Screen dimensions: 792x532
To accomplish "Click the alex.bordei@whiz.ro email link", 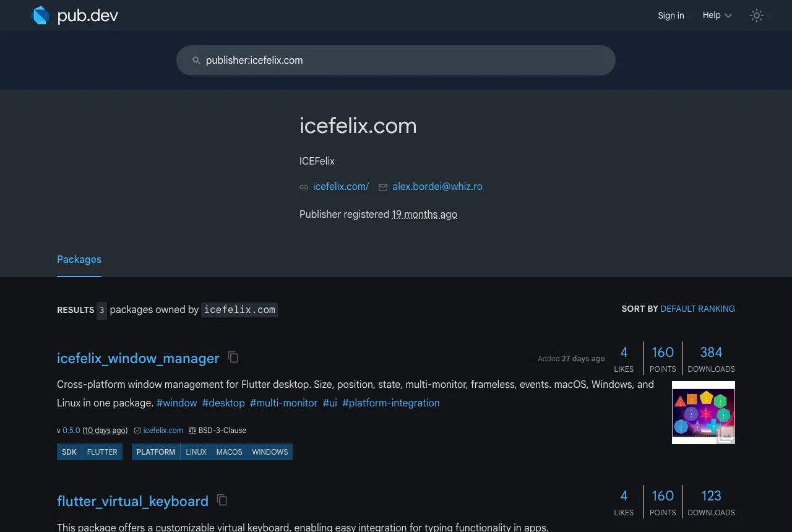I will (437, 186).
